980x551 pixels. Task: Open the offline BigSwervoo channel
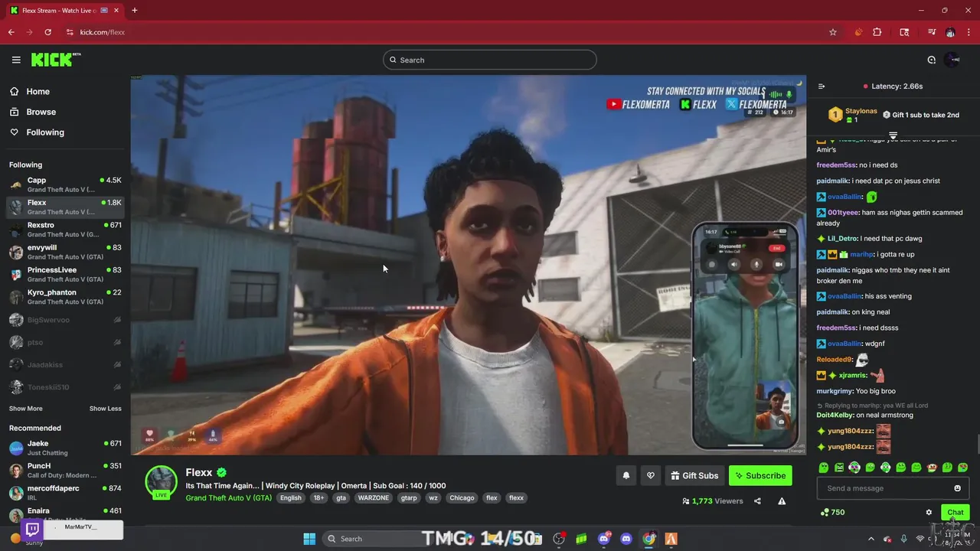click(x=65, y=320)
